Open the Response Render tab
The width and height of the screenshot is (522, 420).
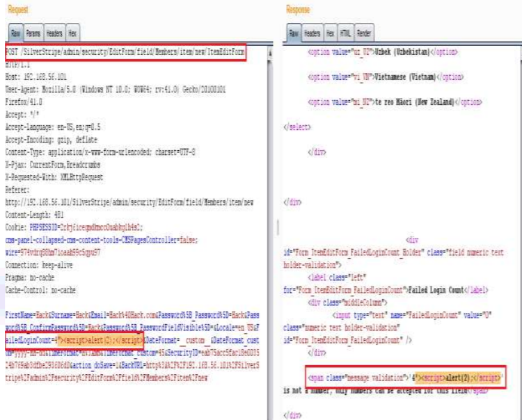click(364, 33)
